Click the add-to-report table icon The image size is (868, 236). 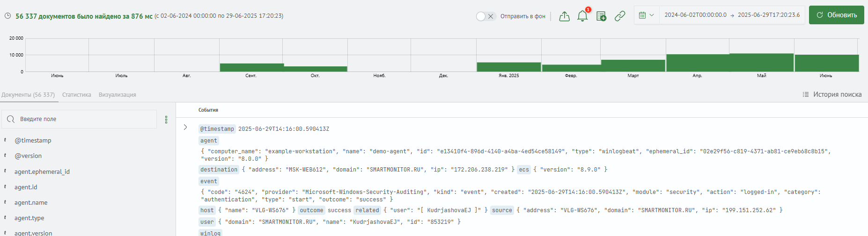click(601, 16)
